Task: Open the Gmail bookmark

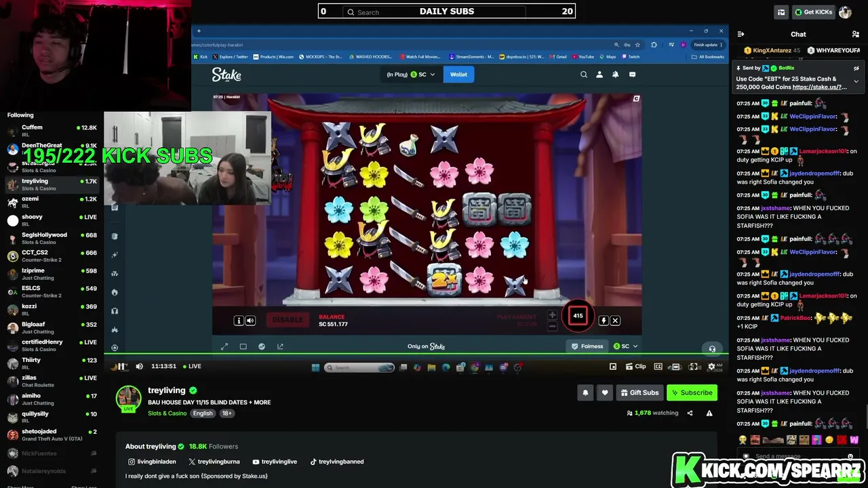Action: (558, 57)
